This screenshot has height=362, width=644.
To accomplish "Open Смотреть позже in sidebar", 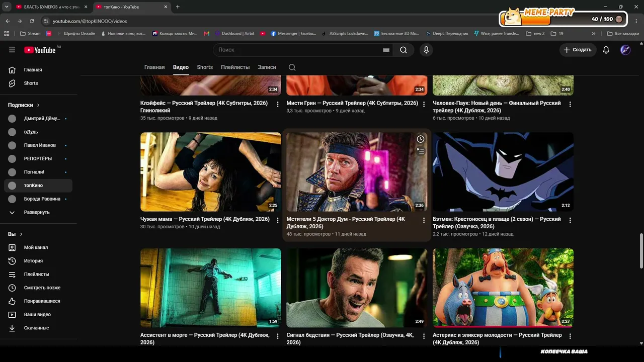I will (x=38, y=288).
